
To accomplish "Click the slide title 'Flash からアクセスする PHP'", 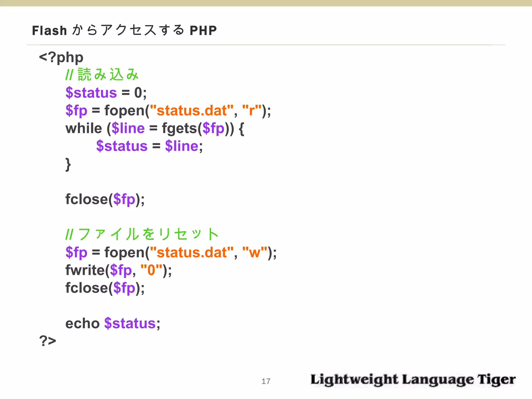I will click(x=124, y=30).
